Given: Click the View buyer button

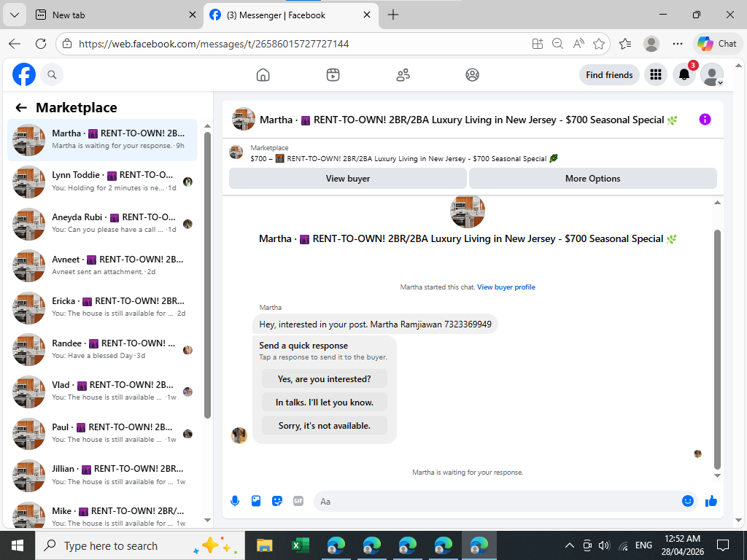Looking at the screenshot, I should (x=348, y=179).
